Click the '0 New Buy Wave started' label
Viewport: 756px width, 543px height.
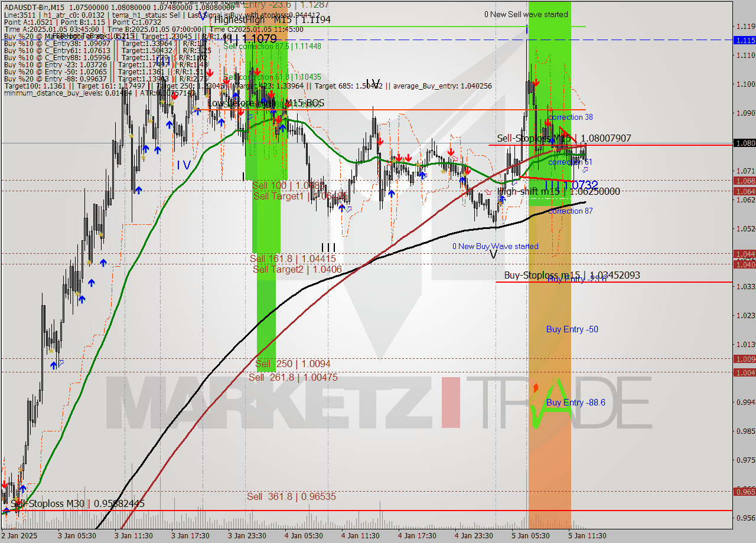pyautogui.click(x=496, y=246)
